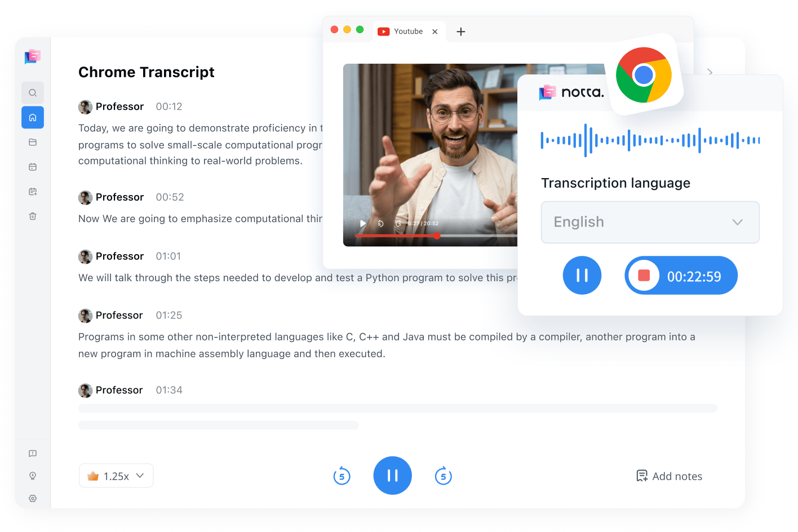Send feedback using the speech bubble icon
This screenshot has width=798, height=532.
point(33,453)
